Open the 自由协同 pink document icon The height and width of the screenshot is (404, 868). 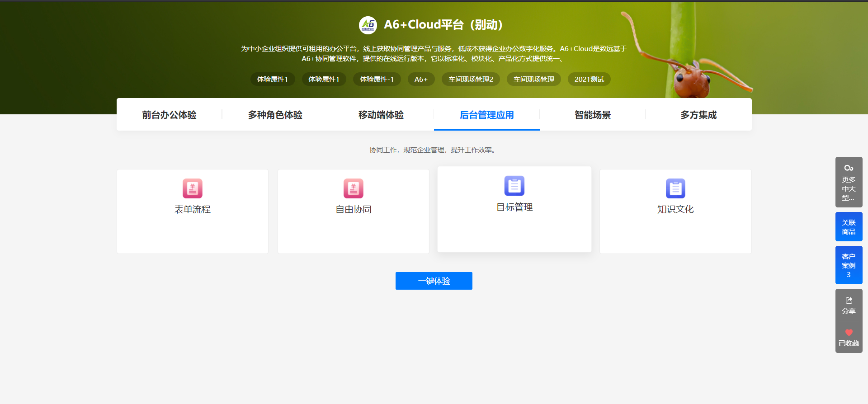point(354,188)
